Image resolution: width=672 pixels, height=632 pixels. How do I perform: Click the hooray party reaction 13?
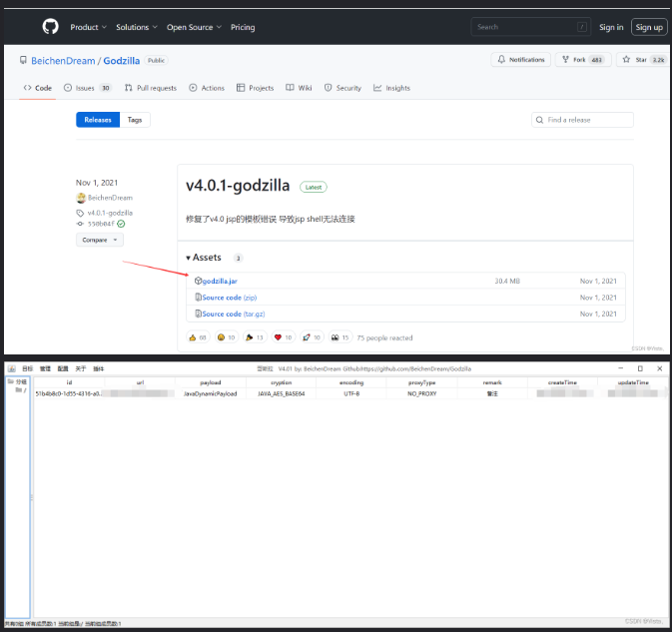tap(255, 337)
